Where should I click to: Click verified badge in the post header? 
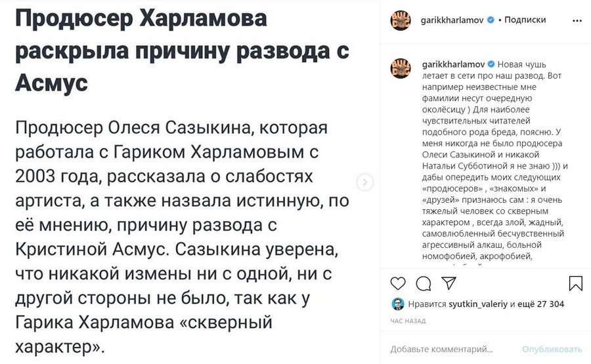pyautogui.click(x=490, y=20)
